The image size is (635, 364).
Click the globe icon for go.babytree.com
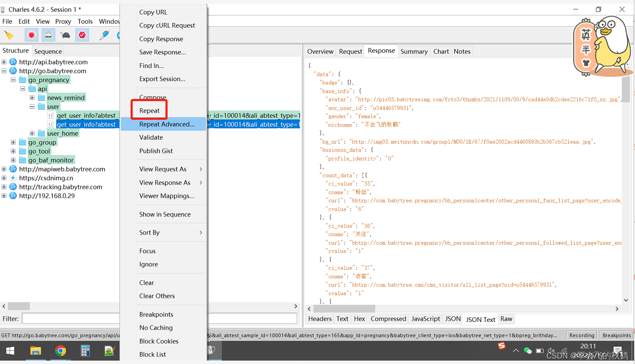(x=13, y=71)
